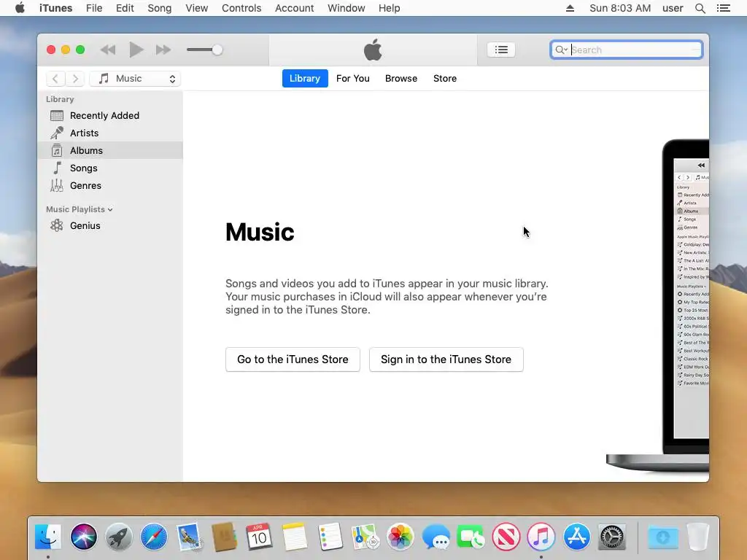Open Spotlight search icon
747x560 pixels.
click(700, 8)
